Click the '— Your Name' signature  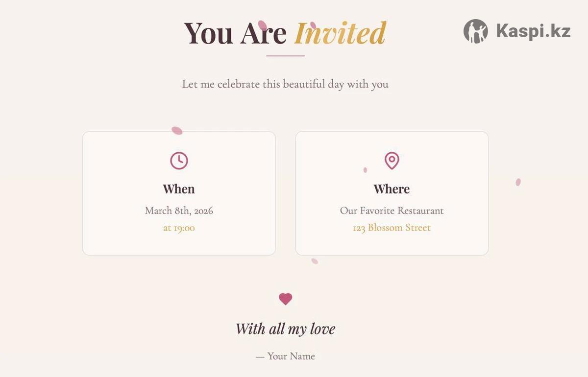pyautogui.click(x=285, y=356)
